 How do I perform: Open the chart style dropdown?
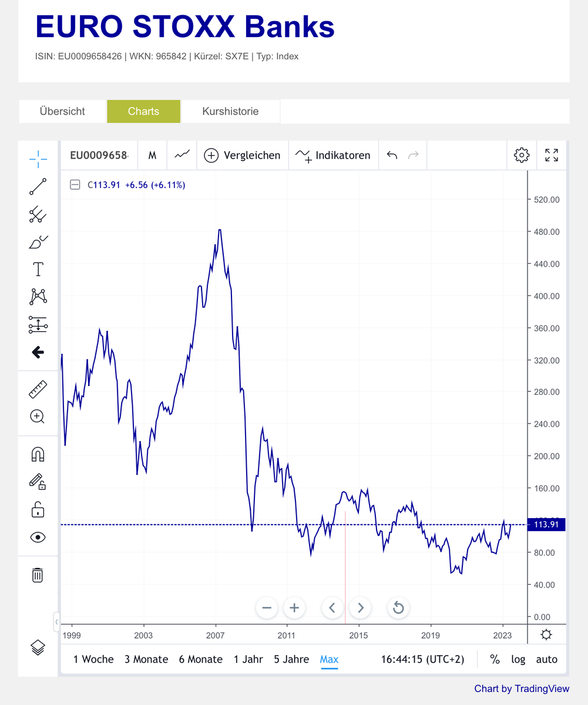pos(182,155)
